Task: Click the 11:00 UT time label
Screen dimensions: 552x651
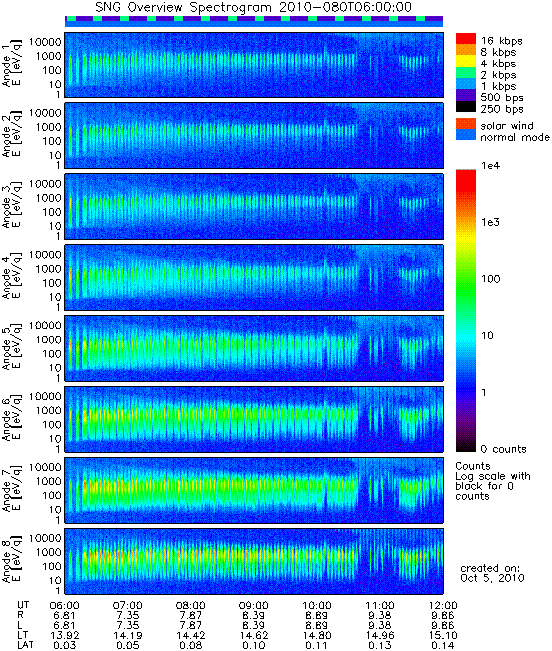Action: pyautogui.click(x=380, y=605)
